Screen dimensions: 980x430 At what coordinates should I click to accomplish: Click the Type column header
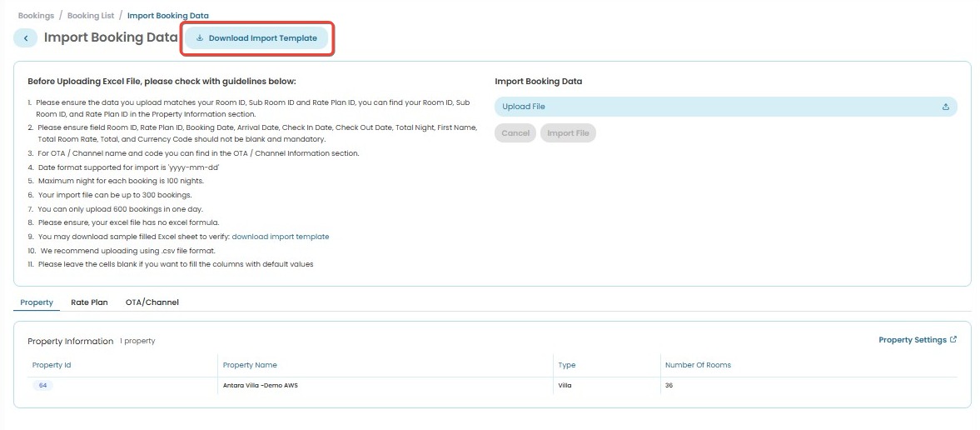(x=567, y=365)
